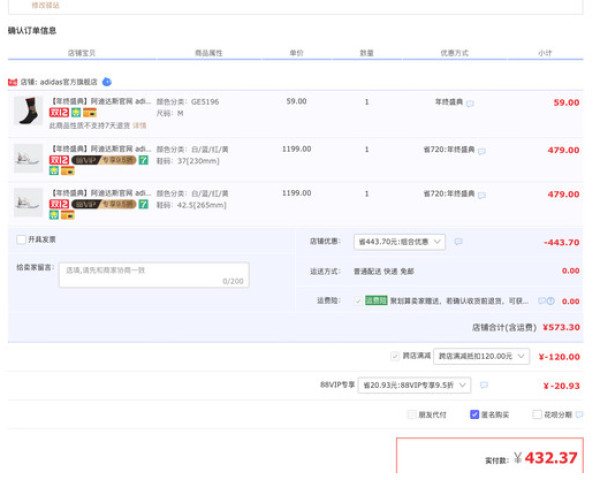Open the adidas官方旗舰店 store link

pos(68,82)
